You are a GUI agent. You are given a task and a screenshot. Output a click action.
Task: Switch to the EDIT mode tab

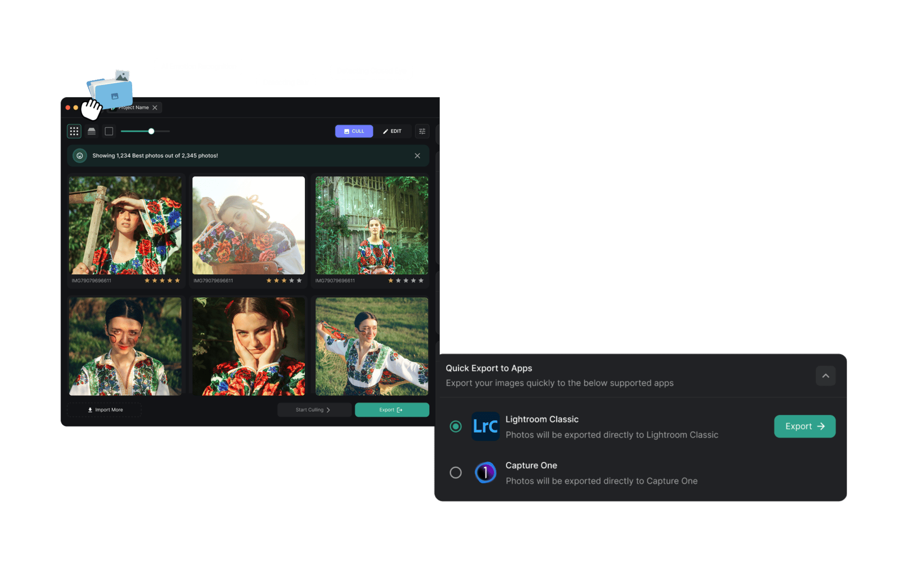point(392,131)
